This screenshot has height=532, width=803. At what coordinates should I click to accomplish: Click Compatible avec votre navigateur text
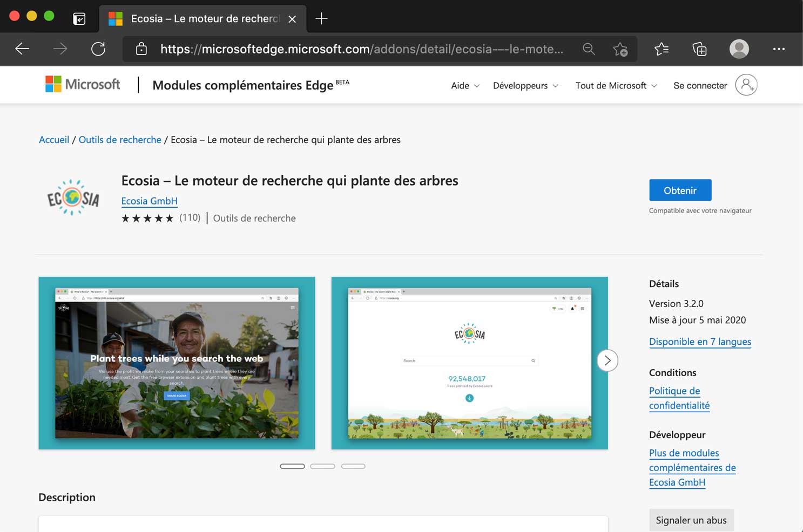pyautogui.click(x=700, y=210)
